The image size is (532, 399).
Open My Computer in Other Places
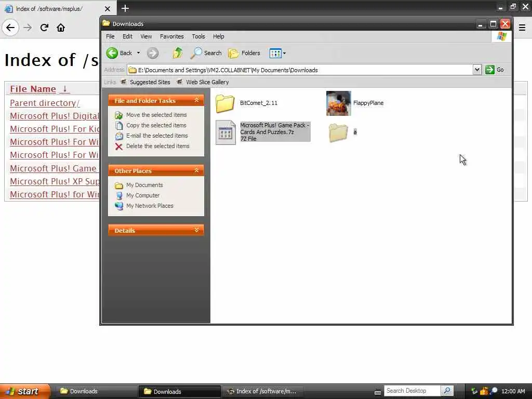pyautogui.click(x=143, y=195)
